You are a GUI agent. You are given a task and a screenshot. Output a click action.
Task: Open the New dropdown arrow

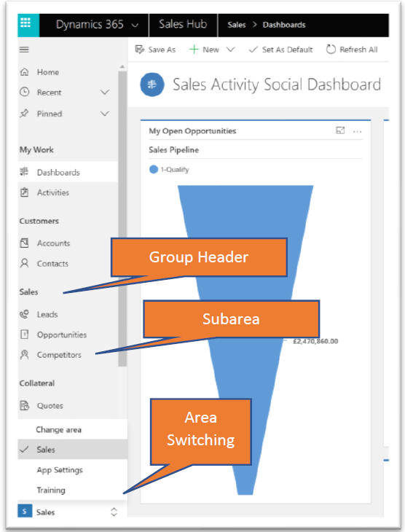pyautogui.click(x=231, y=50)
